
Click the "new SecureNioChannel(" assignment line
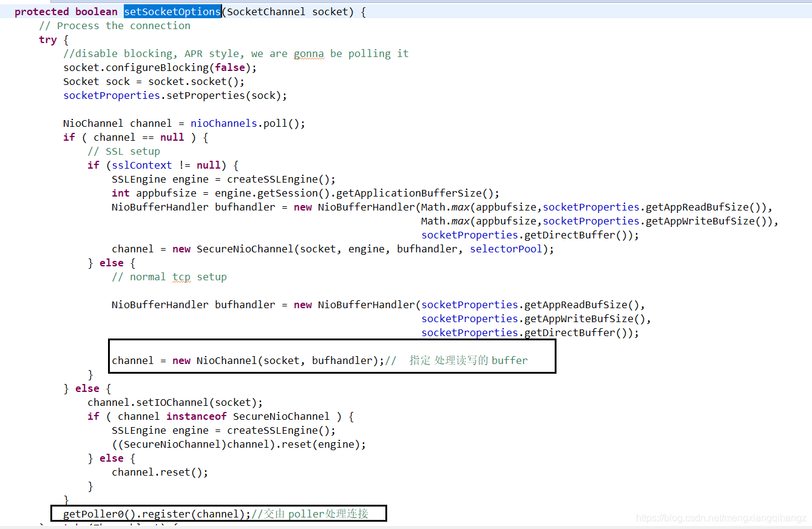333,249
